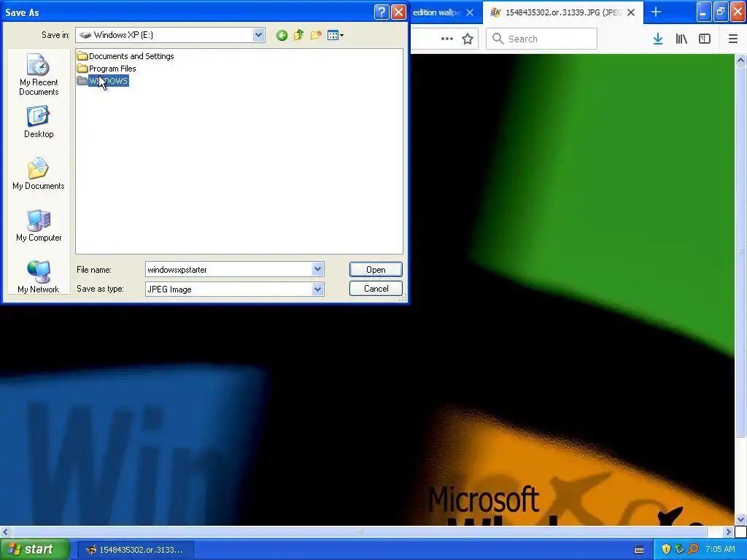Open My Recent Documents shortcut
The height and width of the screenshot is (560, 747).
point(39,75)
